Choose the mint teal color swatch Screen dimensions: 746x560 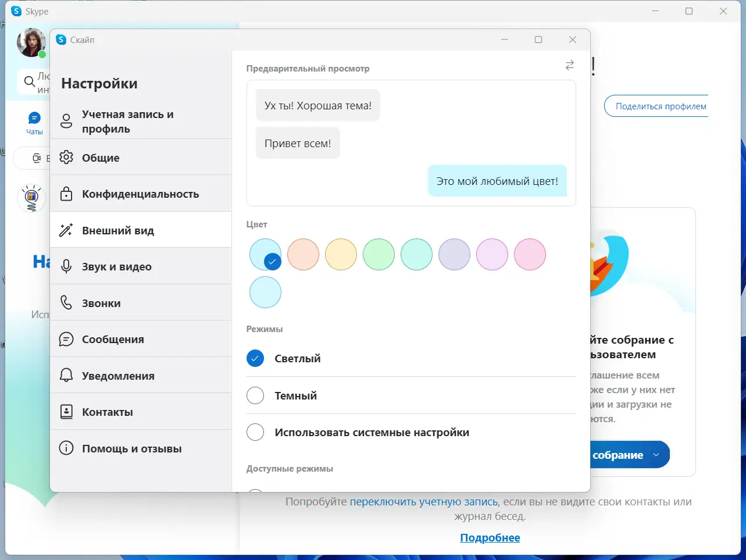tap(416, 254)
